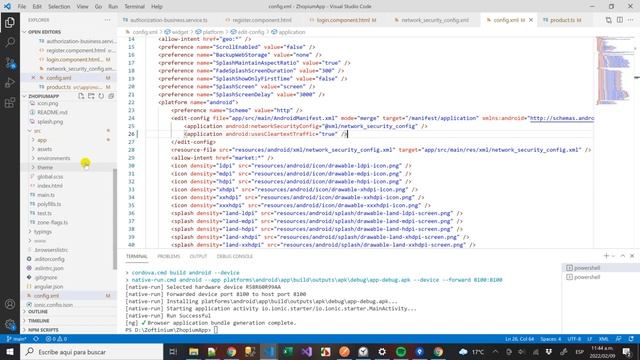Open File Explorer from taskbar

(193, 351)
